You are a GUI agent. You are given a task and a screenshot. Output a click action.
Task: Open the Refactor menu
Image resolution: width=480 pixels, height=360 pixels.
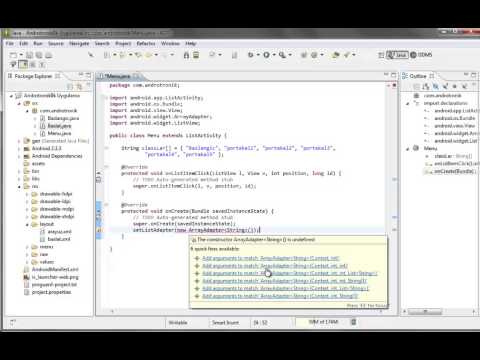(x=146, y=44)
